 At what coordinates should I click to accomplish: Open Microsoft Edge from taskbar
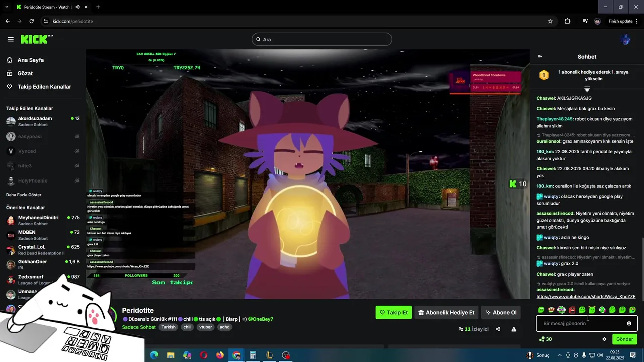154,355
